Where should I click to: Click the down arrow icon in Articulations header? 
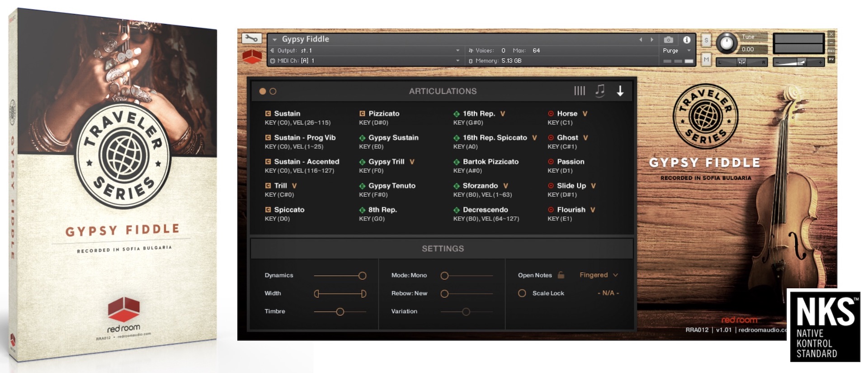tap(620, 91)
